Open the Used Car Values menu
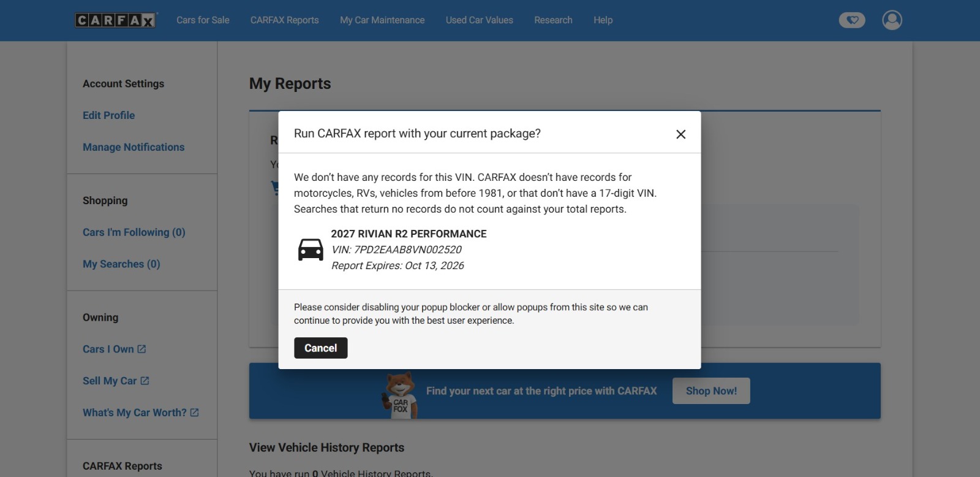Image resolution: width=980 pixels, height=477 pixels. pyautogui.click(x=480, y=20)
